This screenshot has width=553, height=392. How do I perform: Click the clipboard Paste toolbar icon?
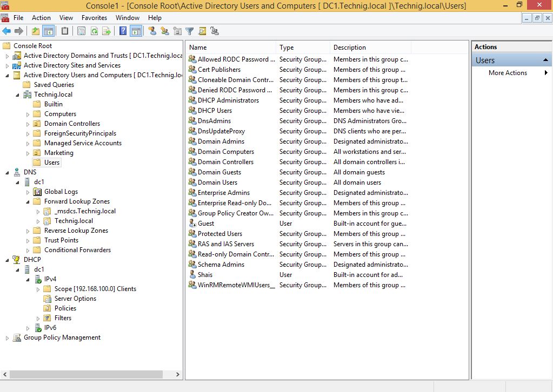65,31
